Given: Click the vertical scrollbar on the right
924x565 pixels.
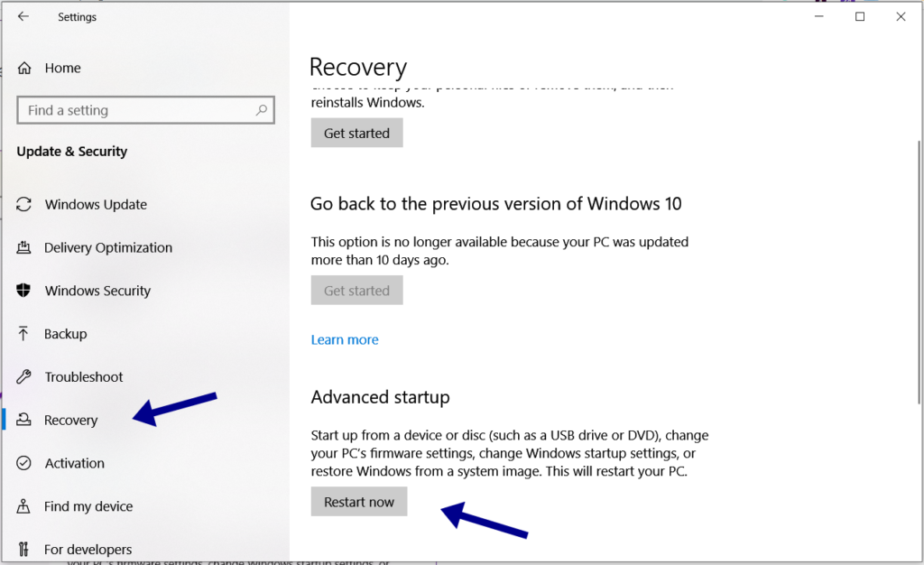Looking at the screenshot, I should coord(919,271).
